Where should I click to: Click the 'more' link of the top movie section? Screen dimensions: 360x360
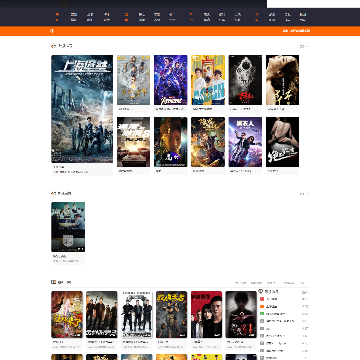pos(304,46)
